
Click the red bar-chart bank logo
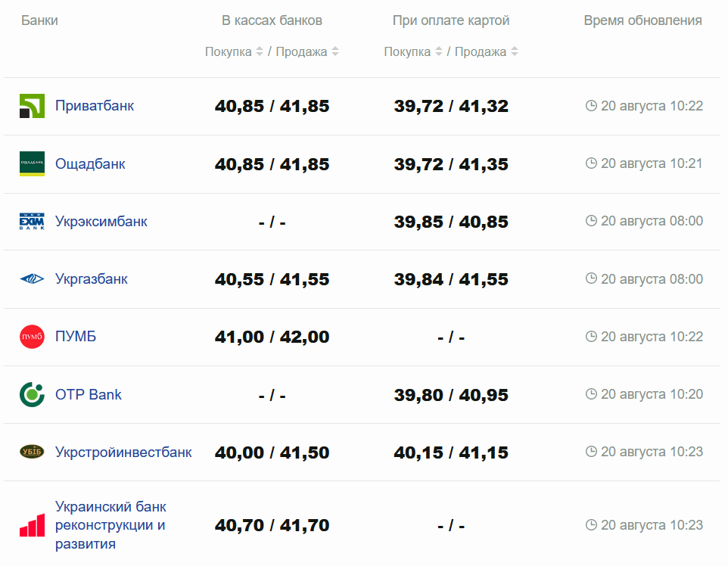32,525
